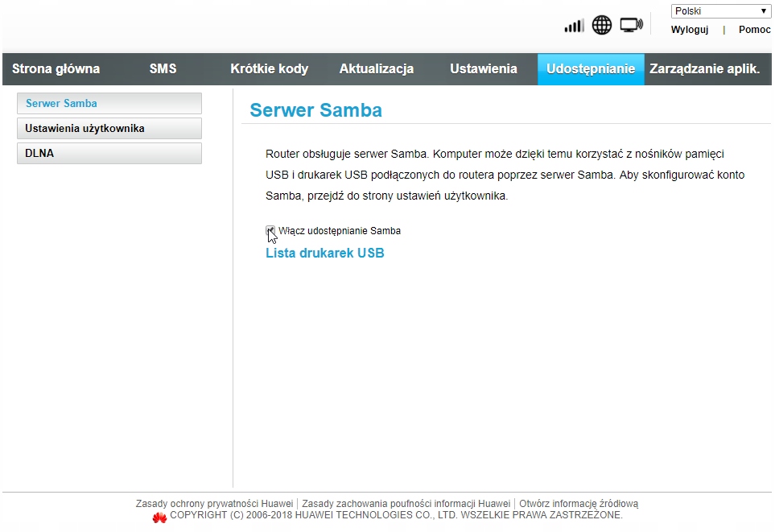This screenshot has width=775, height=532.
Task: Open Ustawienia użytkownika in the sidebar
Action: pos(109,129)
